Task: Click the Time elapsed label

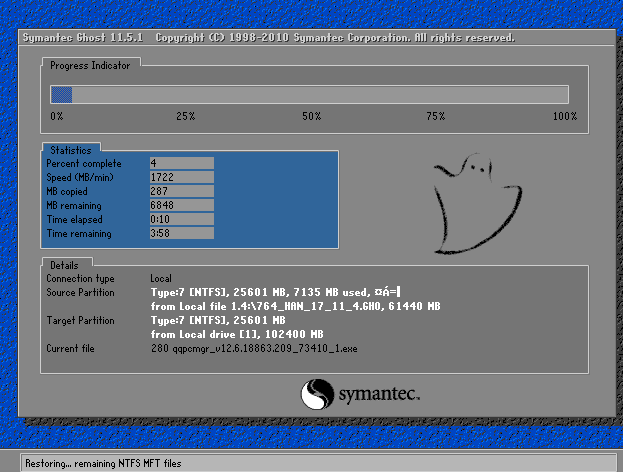Action: (75, 219)
